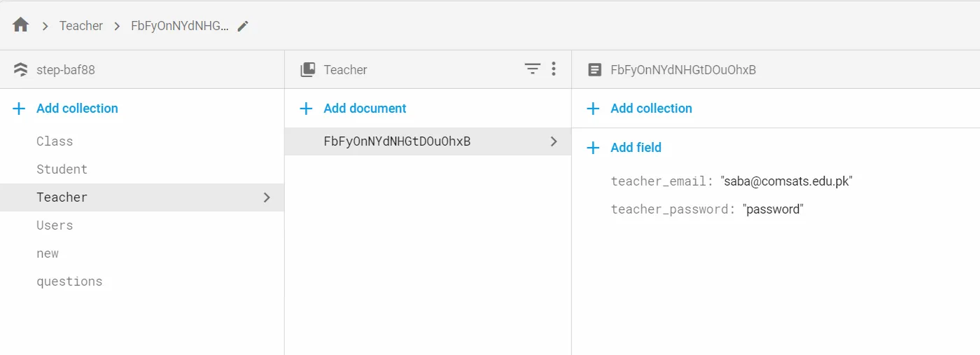Expand the Teacher collection chevron in the left panel

pyautogui.click(x=266, y=197)
